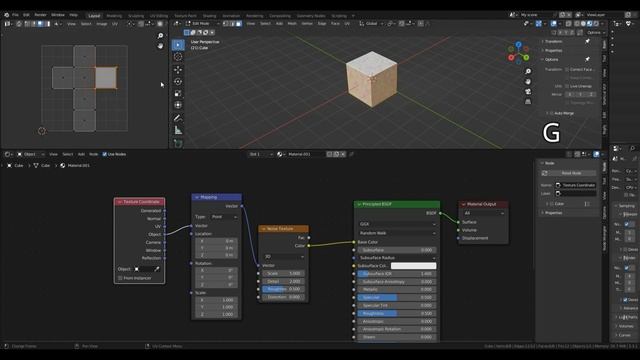
Task: Click the pan hand icon in 3D viewport
Action: point(528,82)
